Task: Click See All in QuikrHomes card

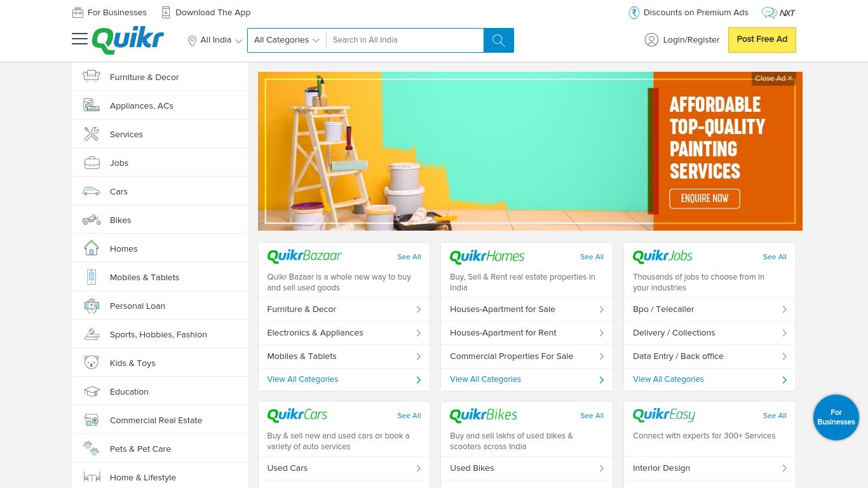Action: [592, 257]
